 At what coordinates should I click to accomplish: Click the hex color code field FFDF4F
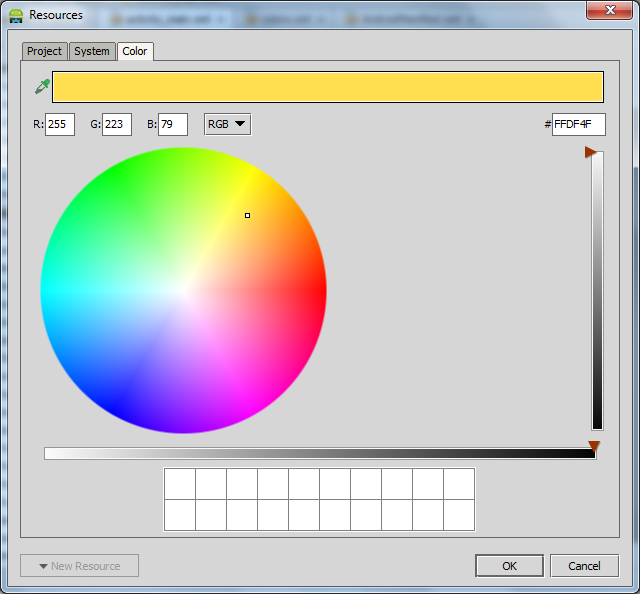[x=579, y=124]
